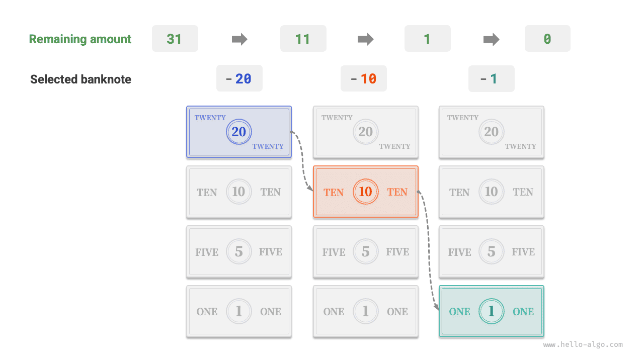Click the Selected banknote label

(x=80, y=79)
